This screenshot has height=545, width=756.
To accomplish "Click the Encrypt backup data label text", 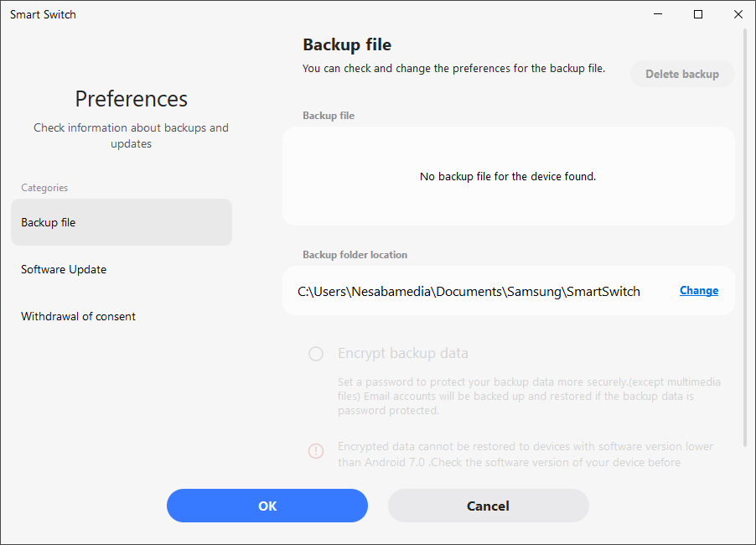I will 402,353.
